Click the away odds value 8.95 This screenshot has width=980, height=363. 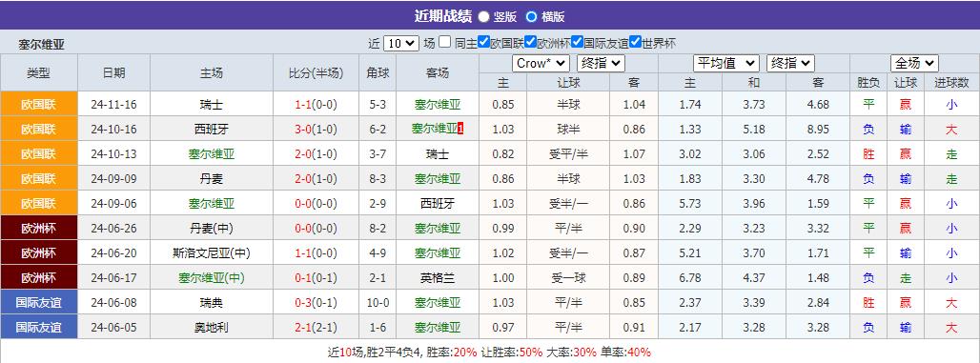click(x=818, y=130)
